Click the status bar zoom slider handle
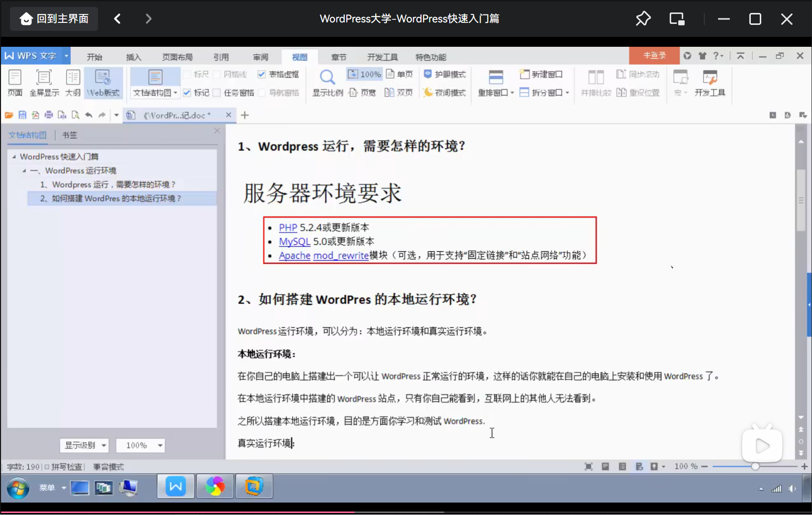 pyautogui.click(x=755, y=466)
